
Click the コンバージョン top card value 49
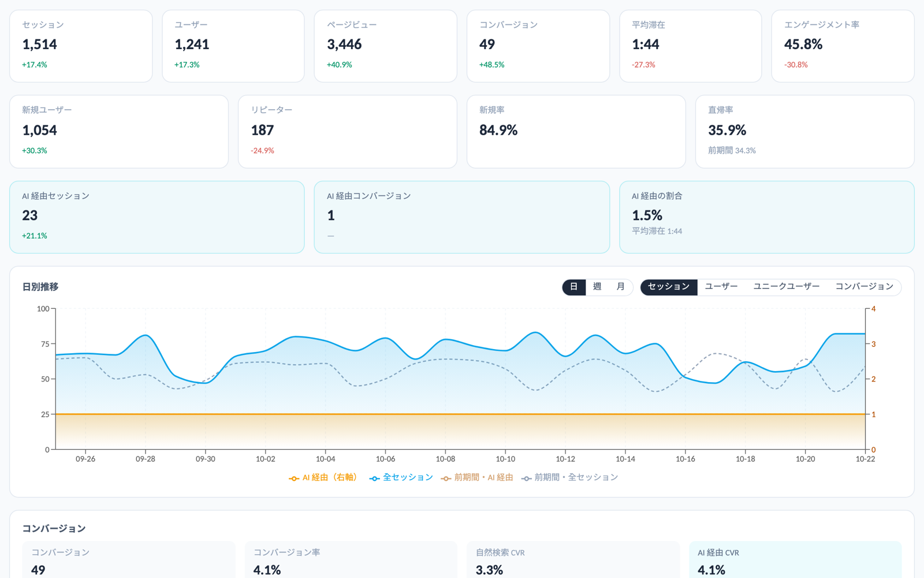(487, 45)
